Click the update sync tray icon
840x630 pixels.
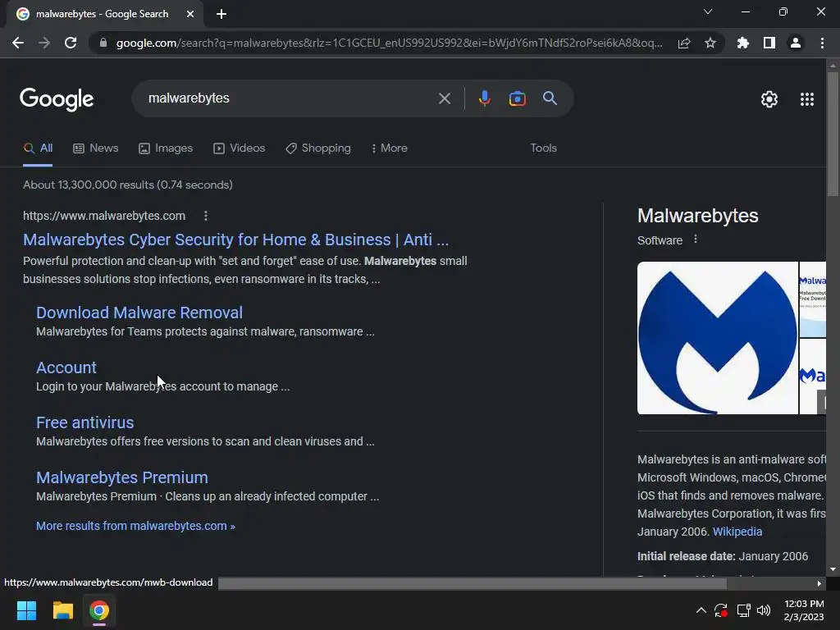point(721,610)
